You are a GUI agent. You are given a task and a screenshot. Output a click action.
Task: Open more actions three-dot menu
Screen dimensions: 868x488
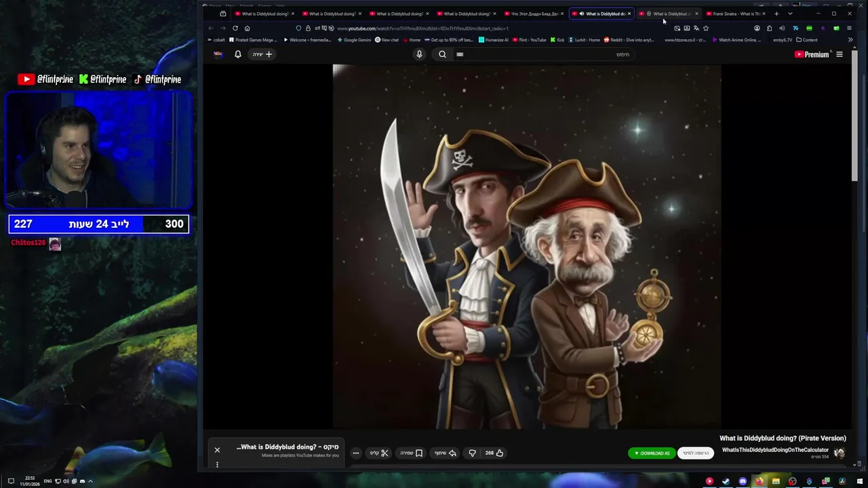(x=355, y=453)
